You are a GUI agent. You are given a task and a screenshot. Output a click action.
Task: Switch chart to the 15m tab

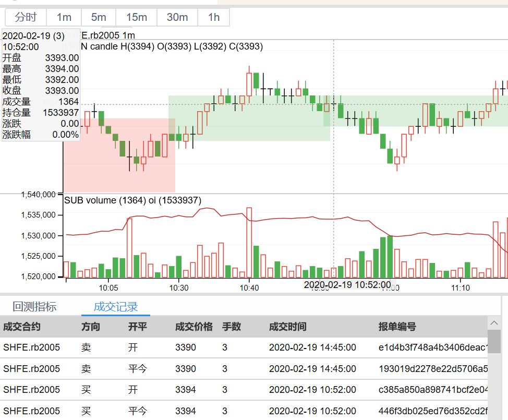[x=137, y=17]
